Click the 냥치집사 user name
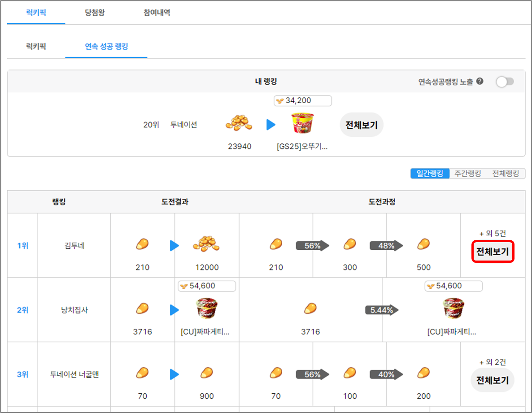This screenshot has width=532, height=413. (x=74, y=310)
